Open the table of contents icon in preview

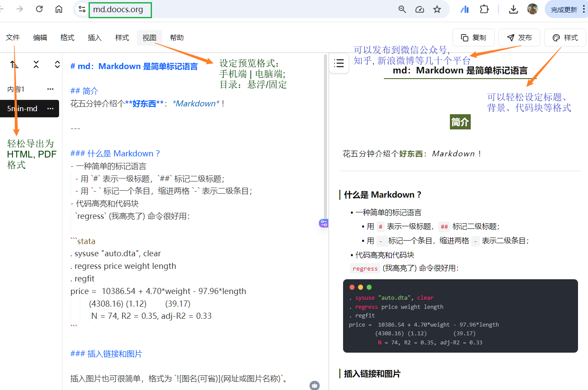pyautogui.click(x=339, y=63)
